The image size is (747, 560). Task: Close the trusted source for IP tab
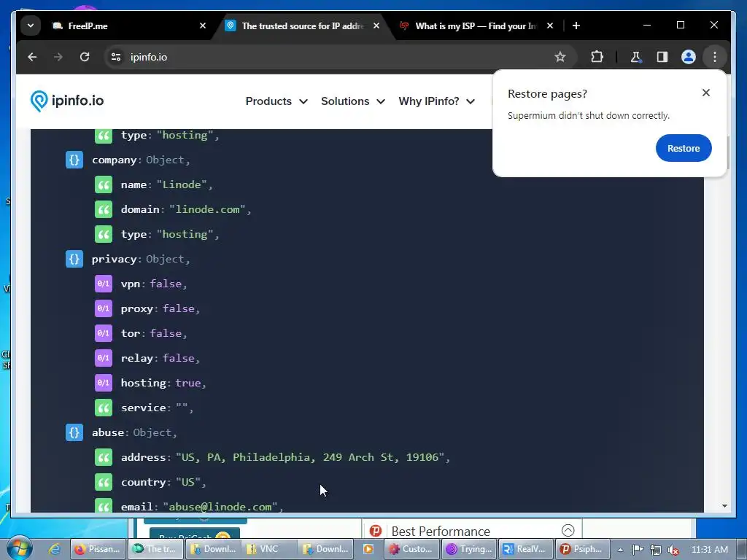(376, 26)
